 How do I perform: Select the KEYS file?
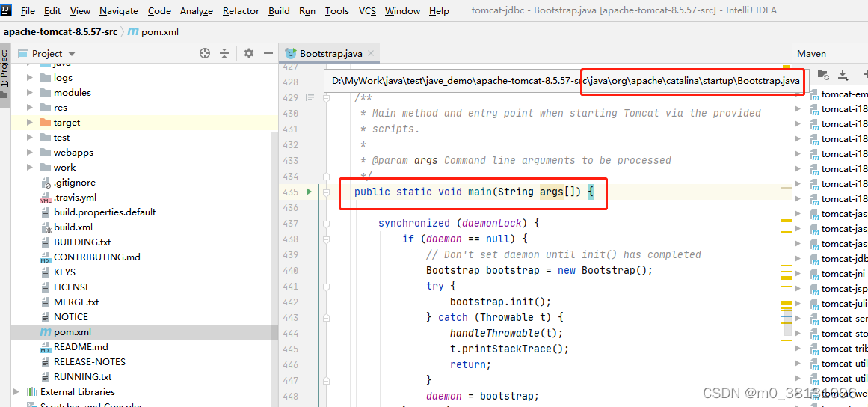pos(144,272)
